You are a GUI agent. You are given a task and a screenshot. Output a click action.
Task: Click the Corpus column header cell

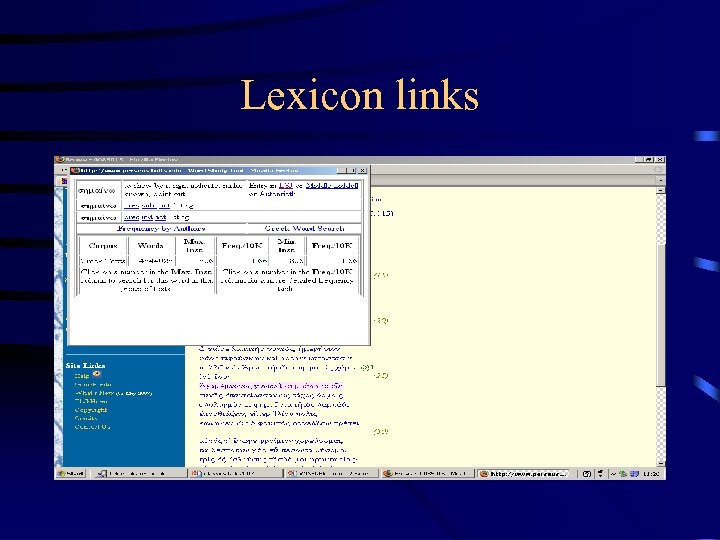pos(103,246)
